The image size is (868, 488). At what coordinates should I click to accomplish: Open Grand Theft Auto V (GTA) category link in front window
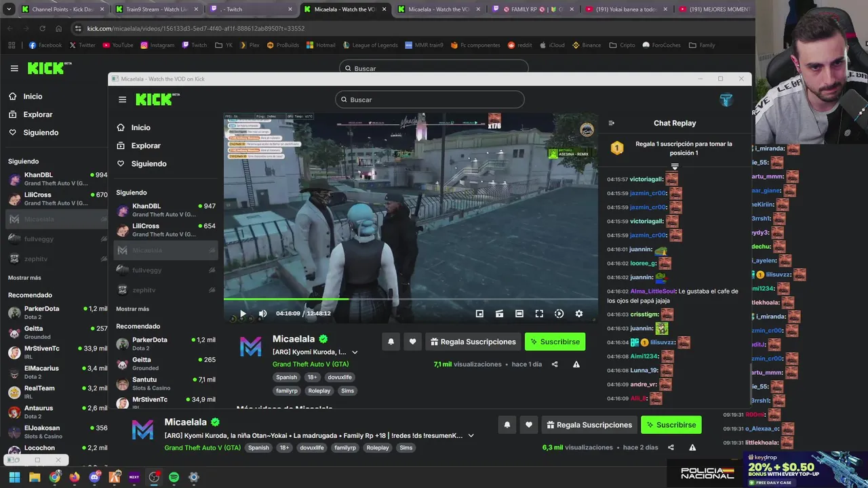pos(311,364)
